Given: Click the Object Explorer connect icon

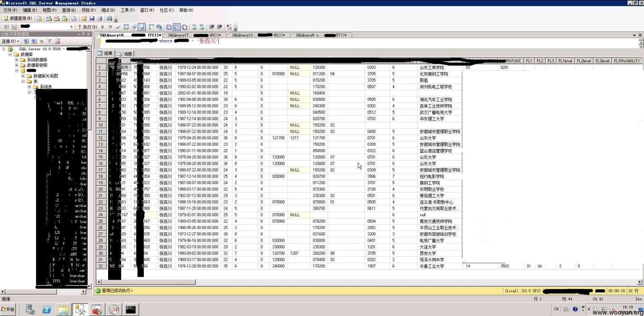Looking at the screenshot, I should 26,41.
